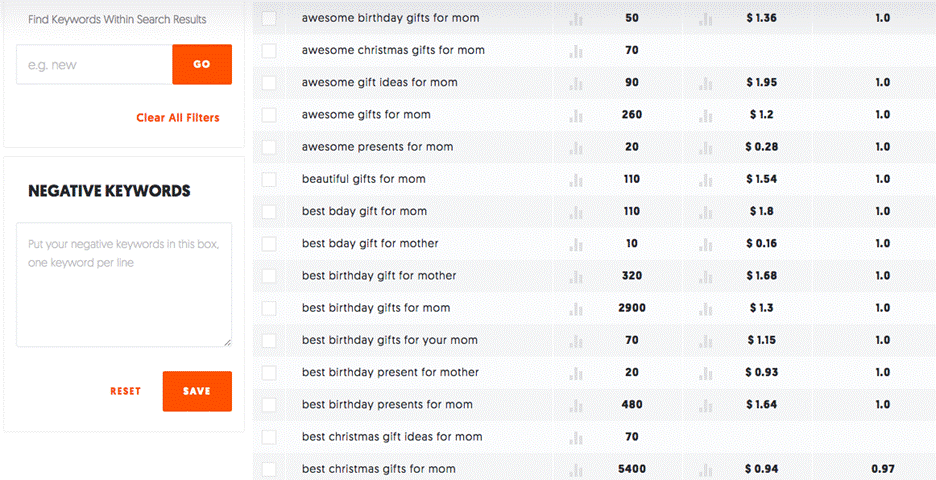Image resolution: width=936 pixels, height=480 pixels.
Task: Save the negative keywords list
Action: (x=197, y=391)
